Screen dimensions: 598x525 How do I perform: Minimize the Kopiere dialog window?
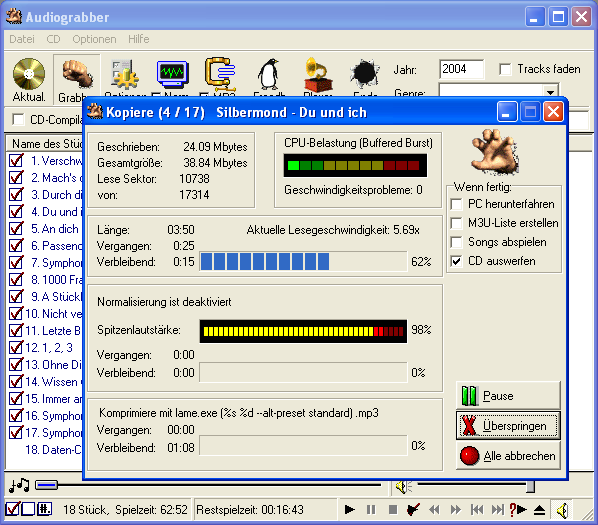click(x=507, y=112)
